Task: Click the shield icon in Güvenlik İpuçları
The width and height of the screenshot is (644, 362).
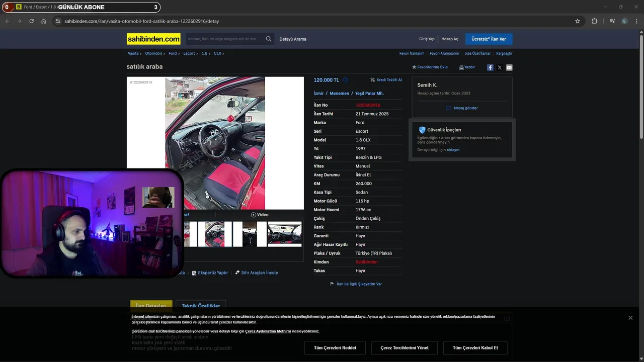Action: (x=422, y=130)
